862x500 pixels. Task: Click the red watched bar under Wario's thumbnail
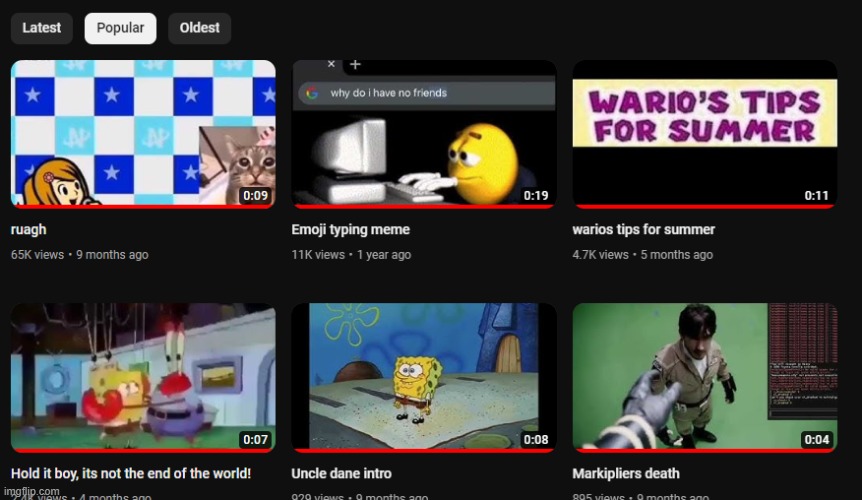coord(704,207)
